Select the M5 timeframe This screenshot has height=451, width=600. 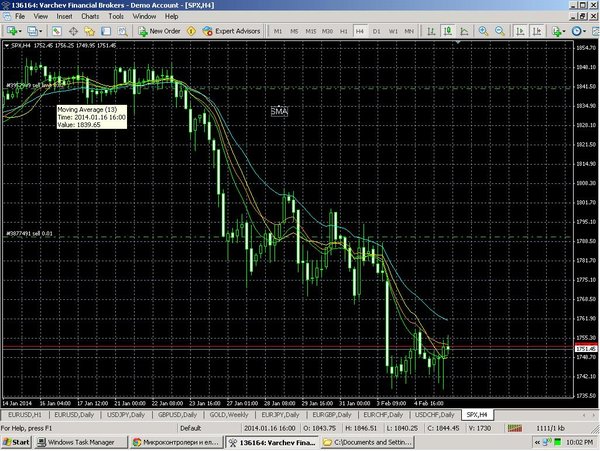[294, 31]
